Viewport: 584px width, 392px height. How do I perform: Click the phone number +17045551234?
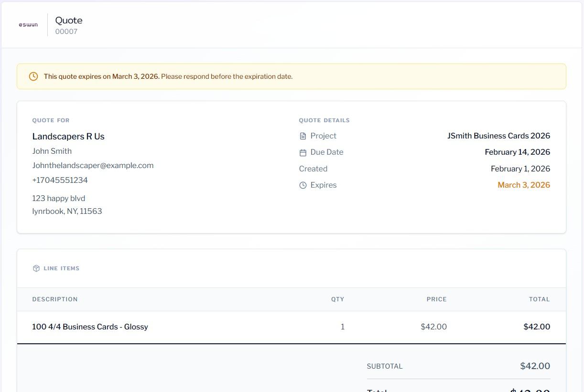60,180
